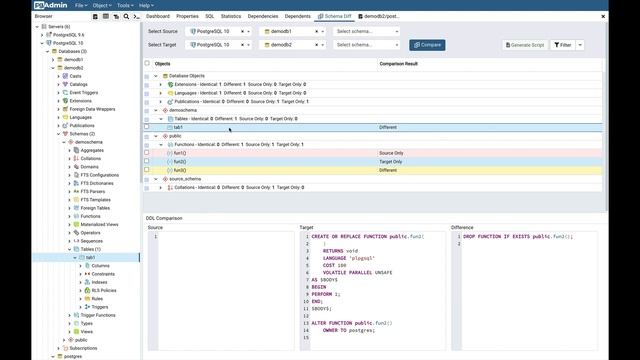Clear the target demodb2 database selection
The height and width of the screenshot is (360, 640).
(316, 45)
